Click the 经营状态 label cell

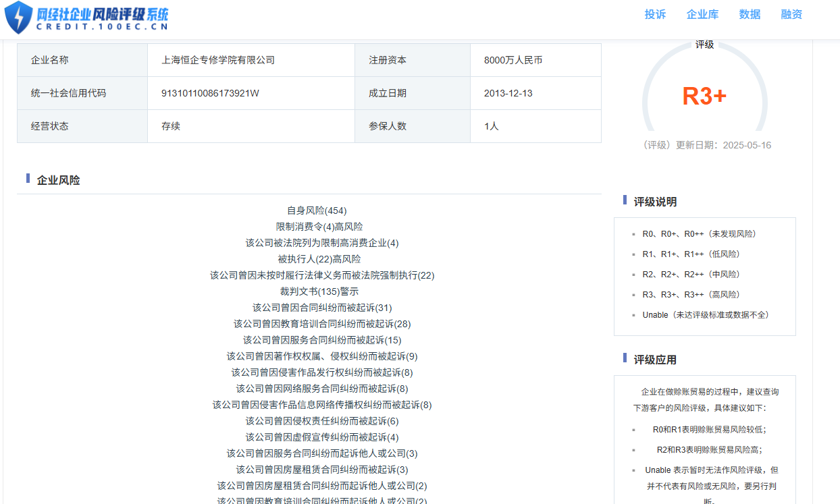tap(82, 126)
